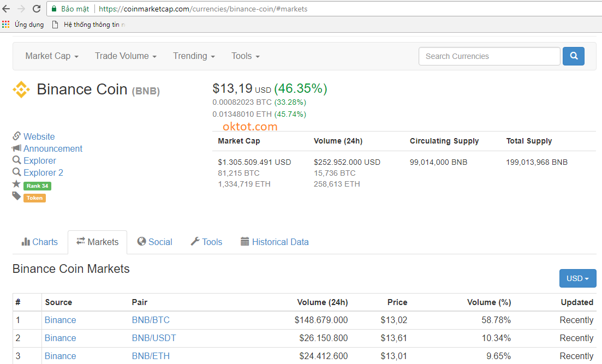This screenshot has height=364, width=602.
Task: Open the Social tab
Action: tap(154, 242)
